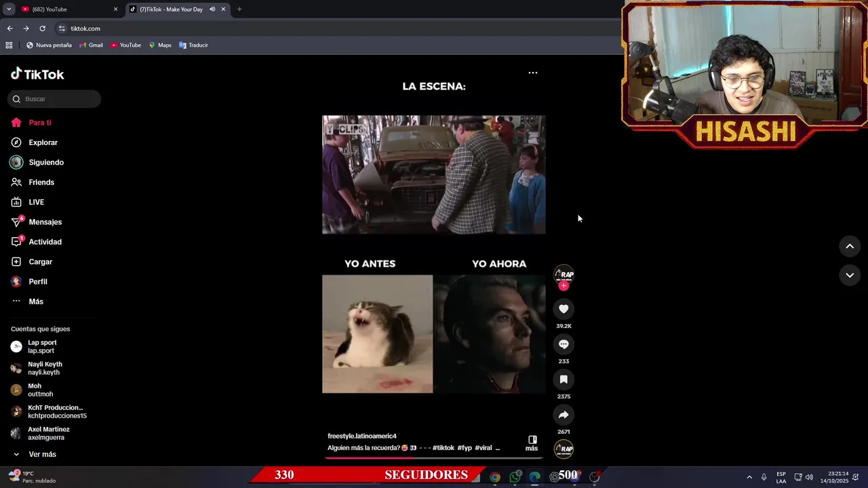
Task: Seek on the video progress bar
Action: pyautogui.click(x=434, y=457)
